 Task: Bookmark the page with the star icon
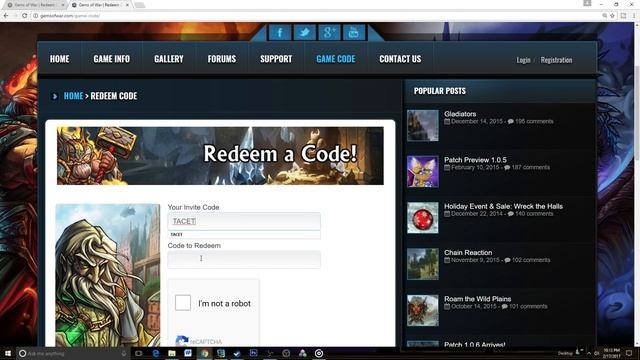[612, 16]
